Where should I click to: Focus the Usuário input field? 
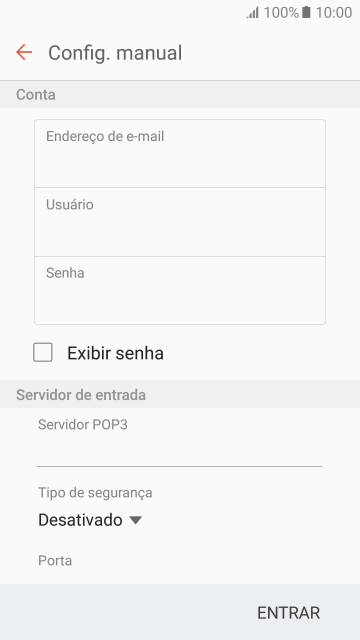180,222
